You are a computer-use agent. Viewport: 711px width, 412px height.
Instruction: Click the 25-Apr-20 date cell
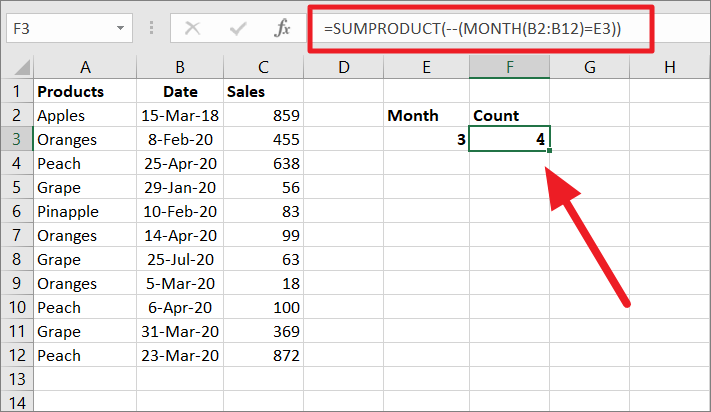click(x=180, y=163)
